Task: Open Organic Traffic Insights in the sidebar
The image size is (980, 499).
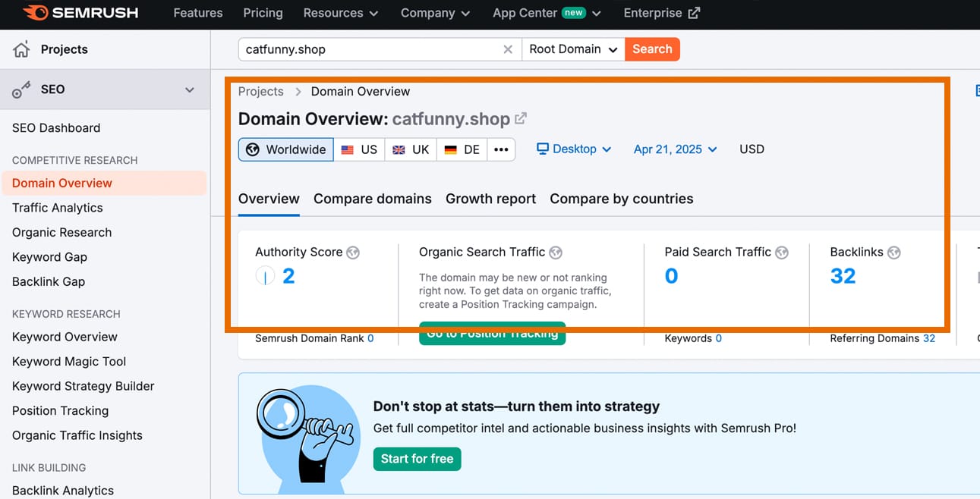Action: pyautogui.click(x=77, y=435)
